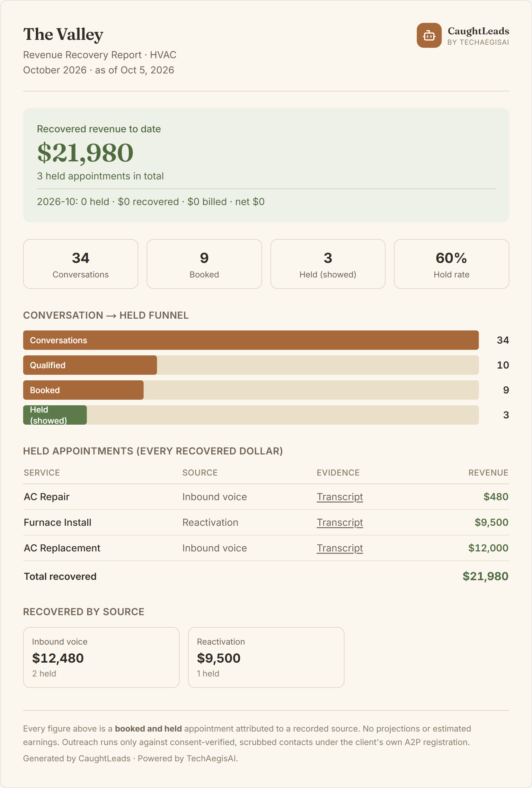Click the SOURCE column header

(200, 473)
